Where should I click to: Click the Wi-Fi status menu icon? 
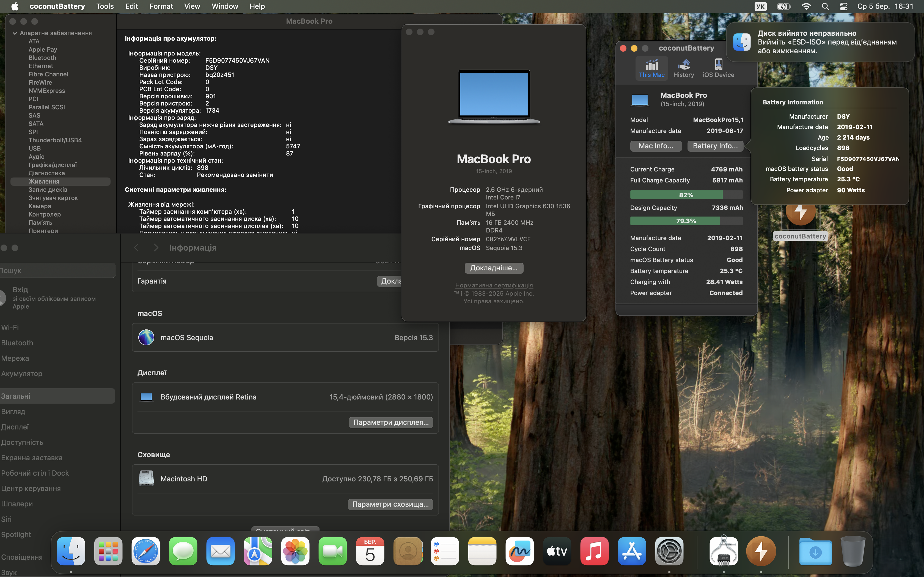(806, 7)
